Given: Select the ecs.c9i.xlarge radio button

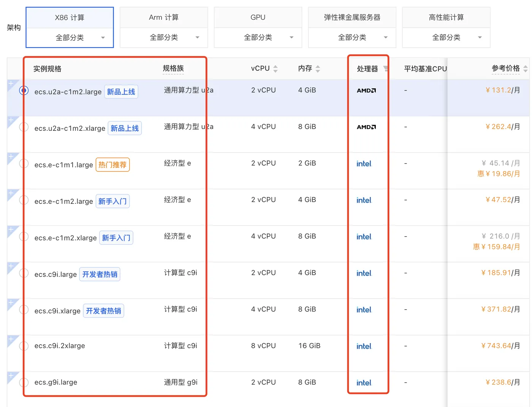Looking at the screenshot, I should [x=24, y=310].
